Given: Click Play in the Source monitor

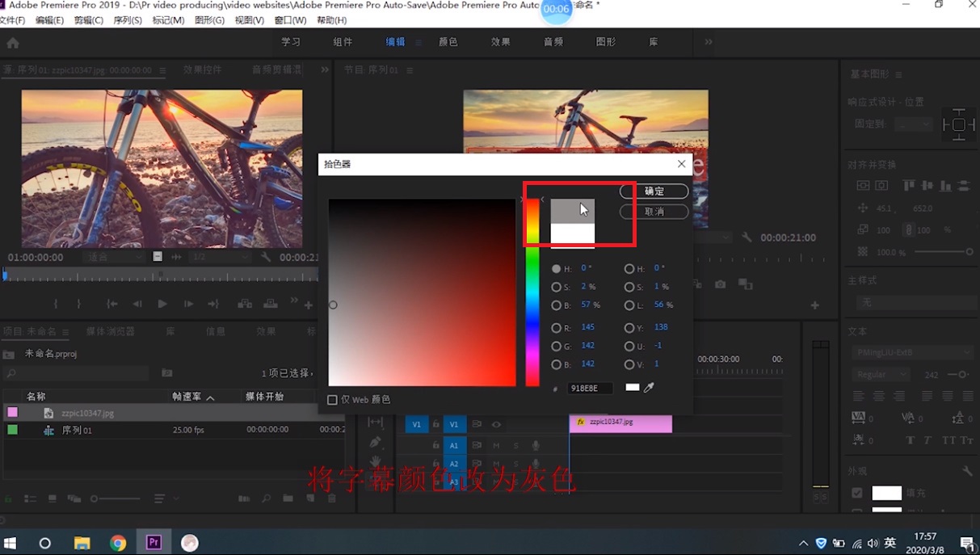Looking at the screenshot, I should coord(162,304).
